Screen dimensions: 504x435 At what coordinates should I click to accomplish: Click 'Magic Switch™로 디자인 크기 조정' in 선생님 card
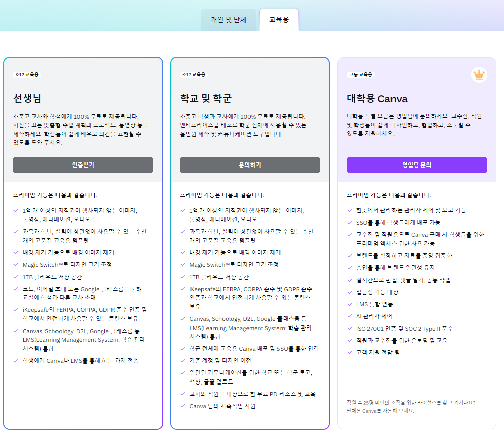67,264
